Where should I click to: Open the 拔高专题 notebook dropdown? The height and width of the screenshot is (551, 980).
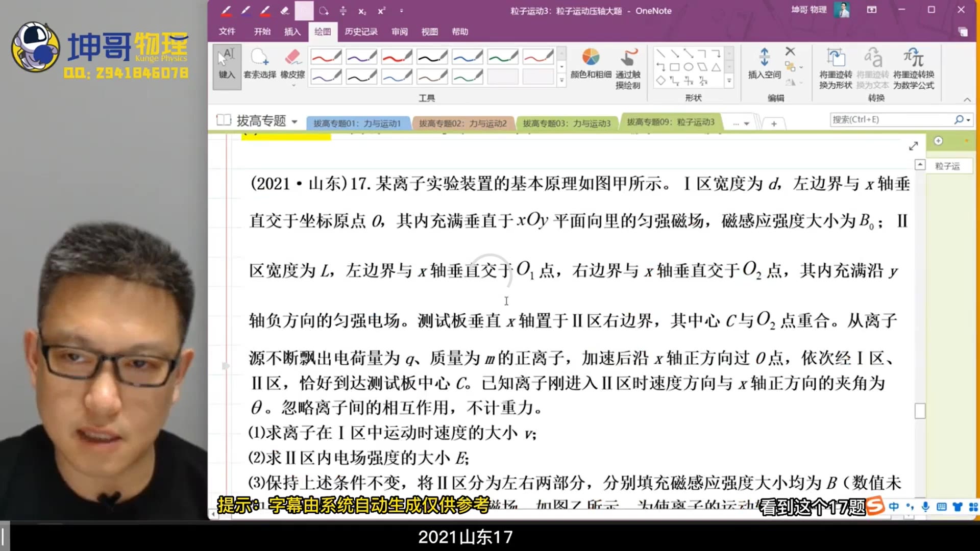pos(295,121)
